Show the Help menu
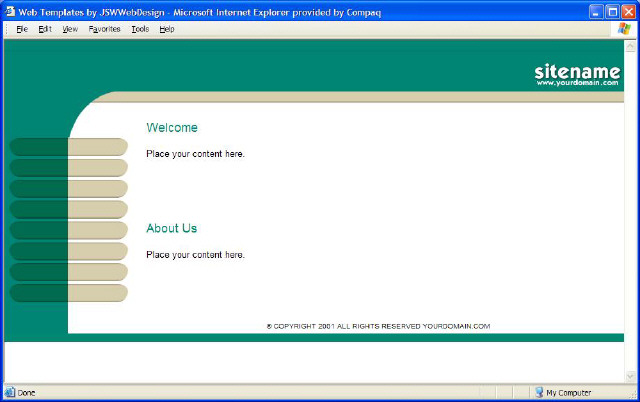The width and height of the screenshot is (640, 402). (x=167, y=29)
